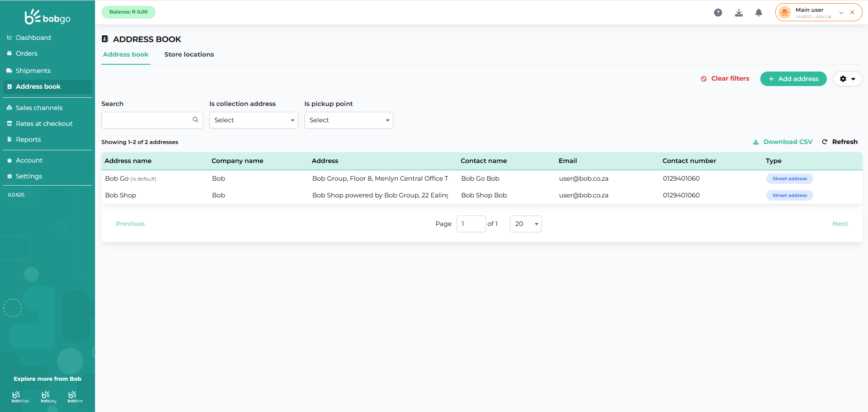Download CSV of addresses

pyautogui.click(x=782, y=142)
